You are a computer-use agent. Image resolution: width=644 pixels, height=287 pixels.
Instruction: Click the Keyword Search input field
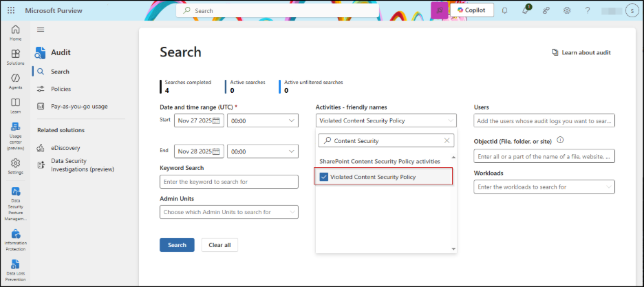(228, 182)
